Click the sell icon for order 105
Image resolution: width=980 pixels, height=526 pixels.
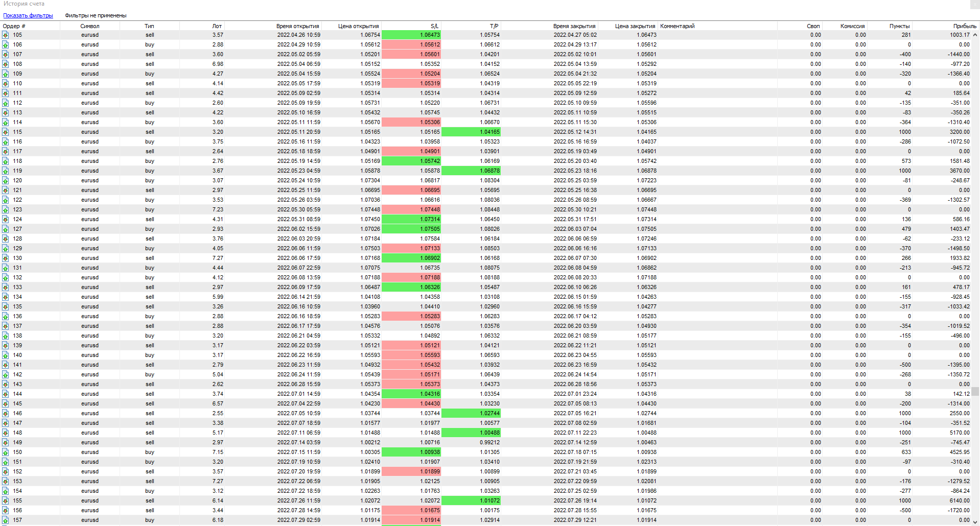tap(5, 35)
